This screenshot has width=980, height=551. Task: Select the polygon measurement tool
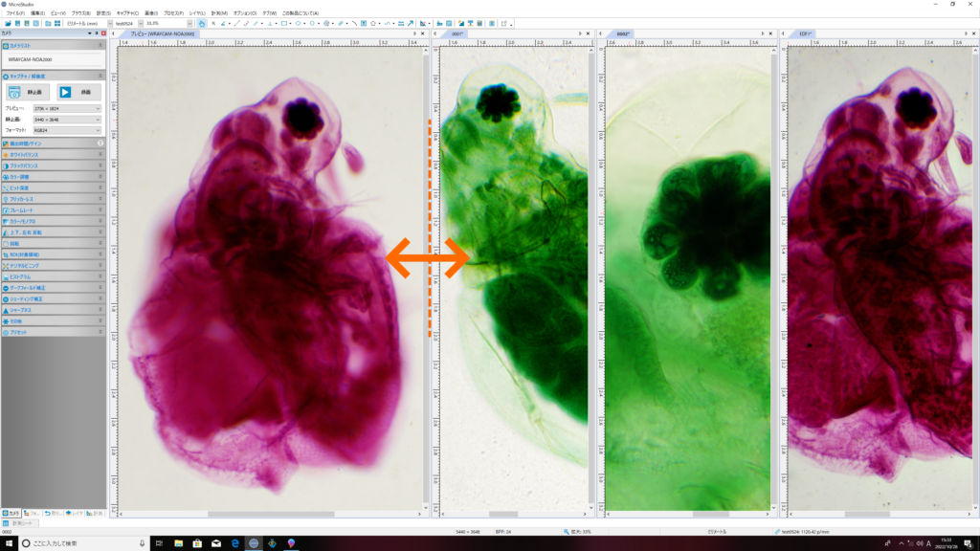(x=373, y=24)
